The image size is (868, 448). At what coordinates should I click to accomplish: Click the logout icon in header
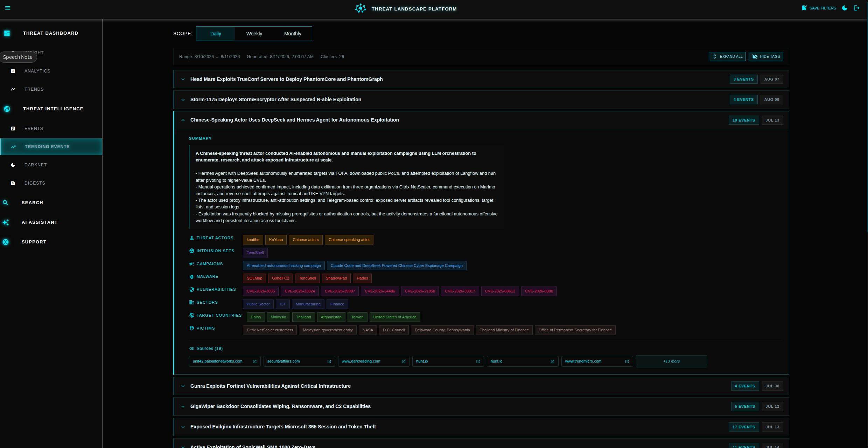click(x=857, y=8)
